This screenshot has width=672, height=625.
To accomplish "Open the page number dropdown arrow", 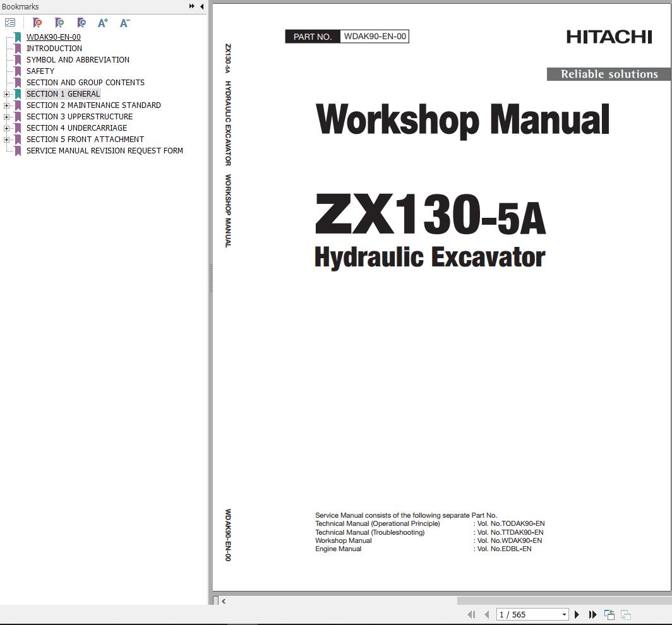I will coord(564,615).
